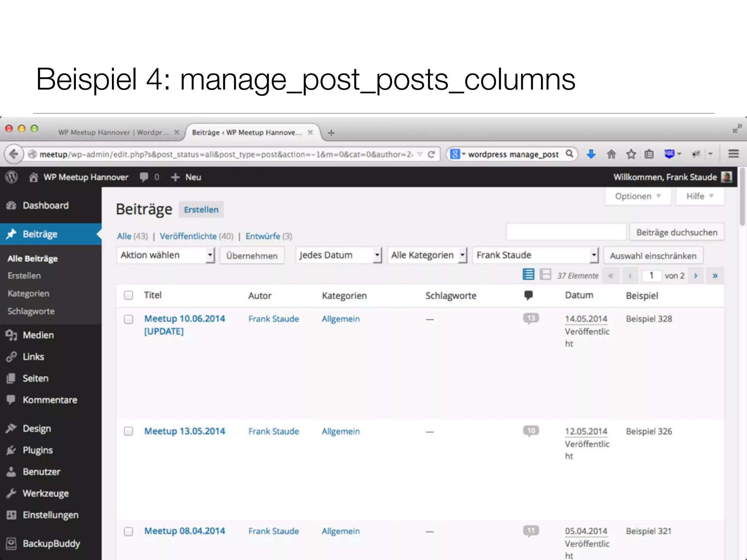747x560 pixels.
Task: Click Auswahl einschränken filter button
Action: pos(653,256)
